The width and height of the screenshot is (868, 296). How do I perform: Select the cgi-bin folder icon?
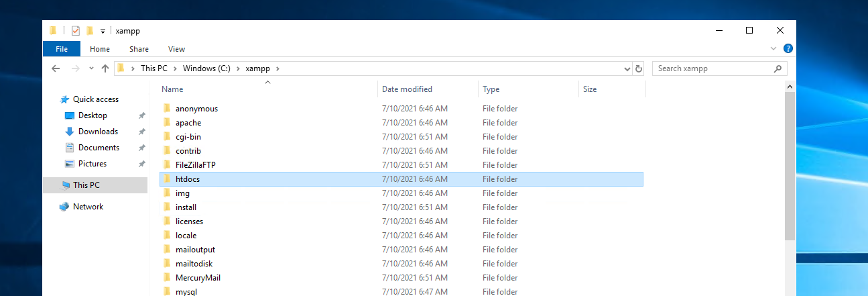click(168, 136)
